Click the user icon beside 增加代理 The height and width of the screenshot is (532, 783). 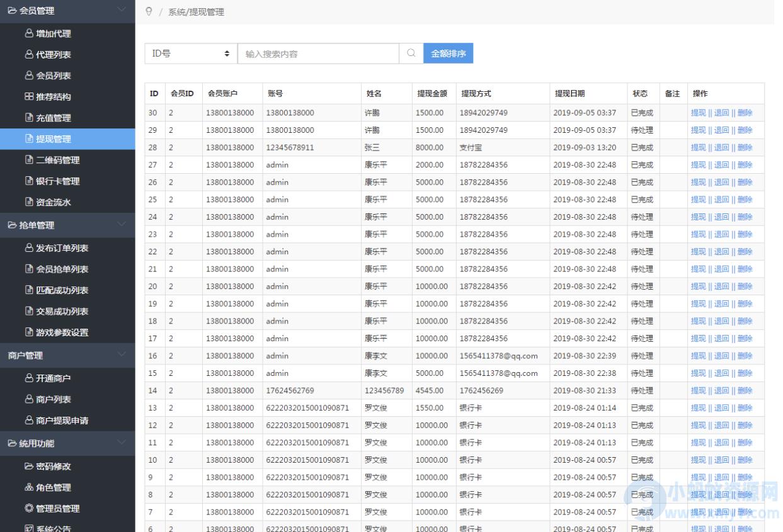click(29, 33)
